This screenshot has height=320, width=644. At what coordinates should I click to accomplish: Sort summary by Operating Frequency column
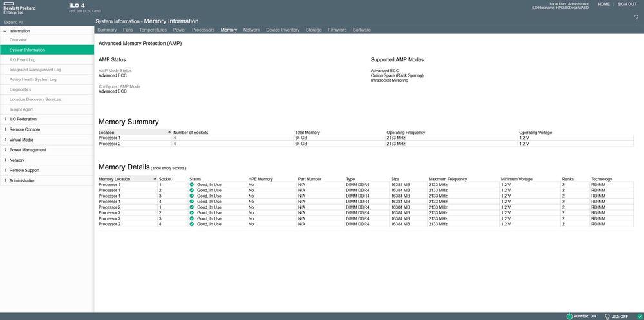click(x=406, y=133)
